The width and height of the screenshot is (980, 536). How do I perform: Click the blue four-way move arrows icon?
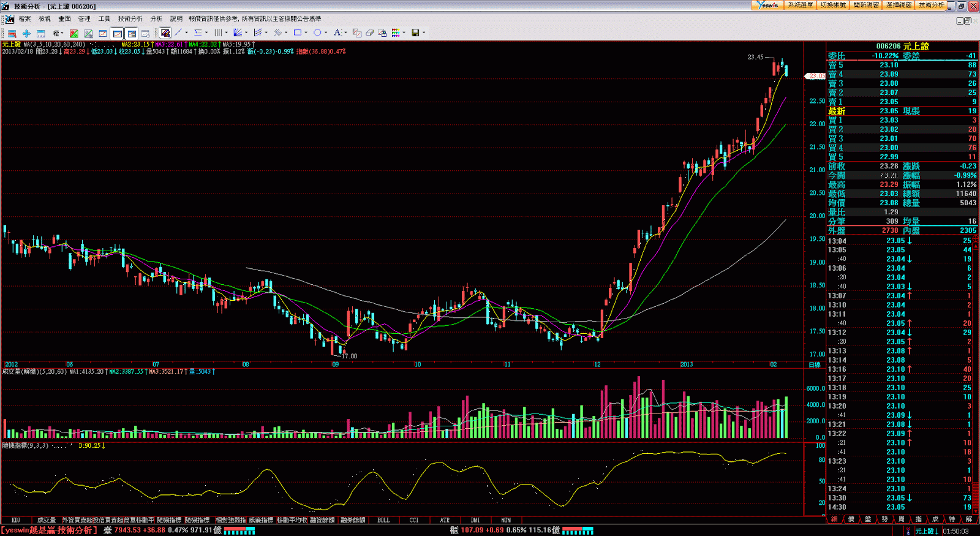click(x=26, y=33)
